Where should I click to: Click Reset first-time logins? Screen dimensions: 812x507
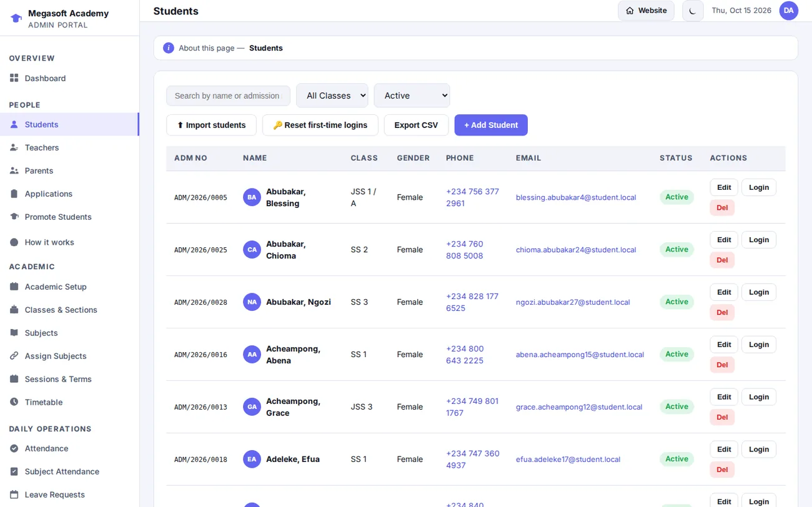tap(320, 125)
